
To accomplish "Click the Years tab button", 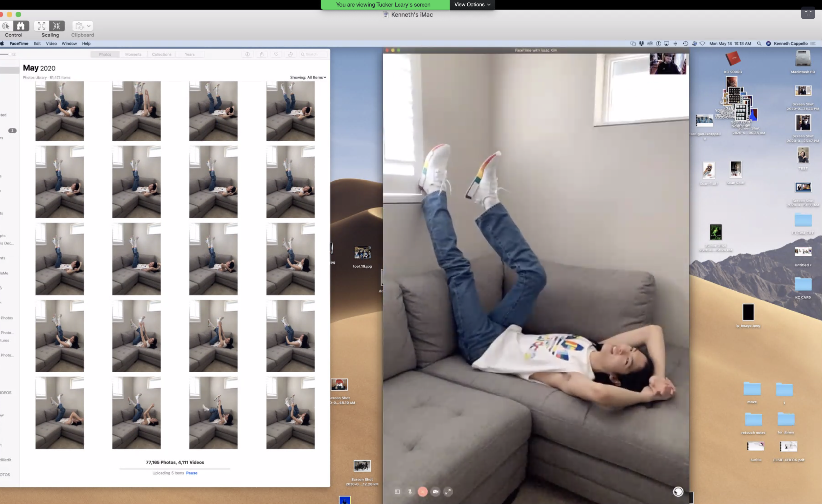I will tap(189, 54).
